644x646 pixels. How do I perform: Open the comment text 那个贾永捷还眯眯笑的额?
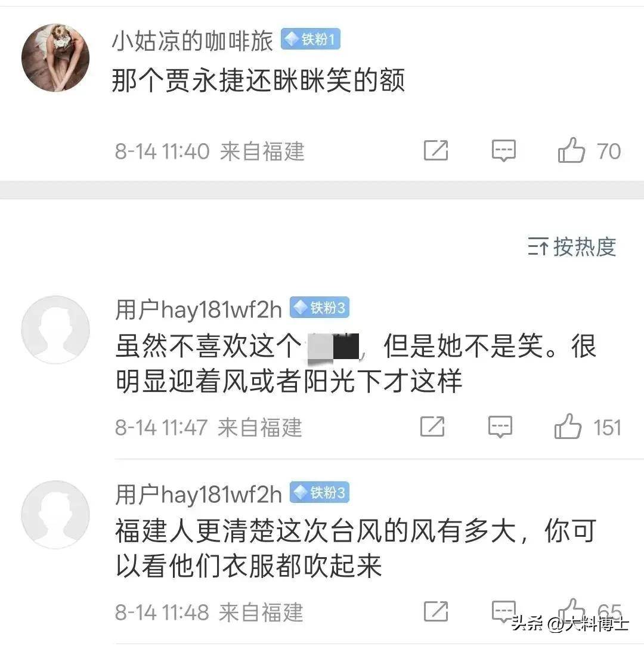point(258,80)
